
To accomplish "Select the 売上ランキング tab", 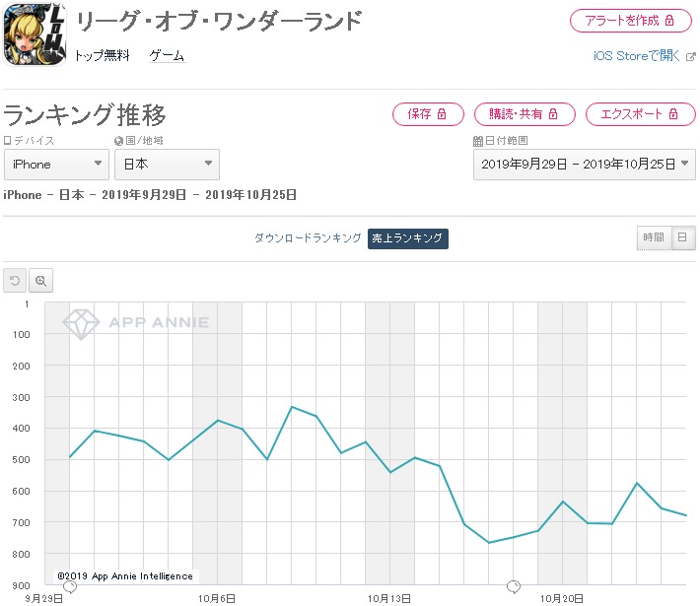I will [407, 238].
